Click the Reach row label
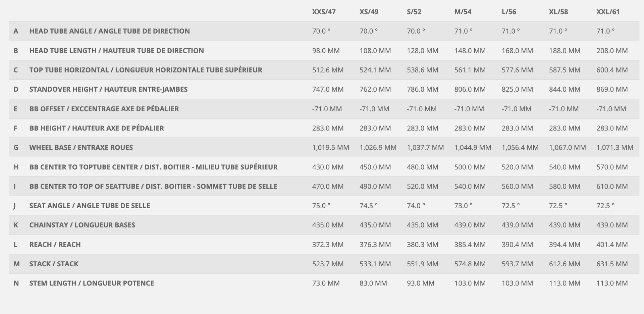644x314 pixels. click(x=55, y=245)
